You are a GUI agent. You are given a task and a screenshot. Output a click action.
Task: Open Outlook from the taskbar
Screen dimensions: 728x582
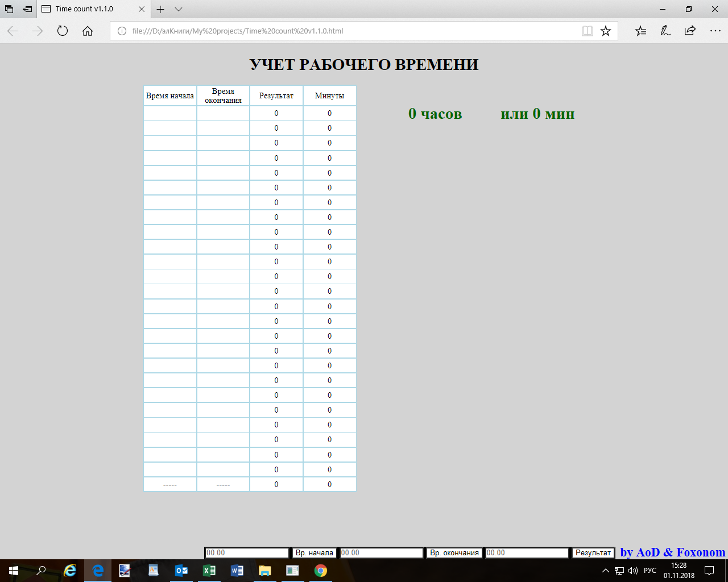click(181, 571)
